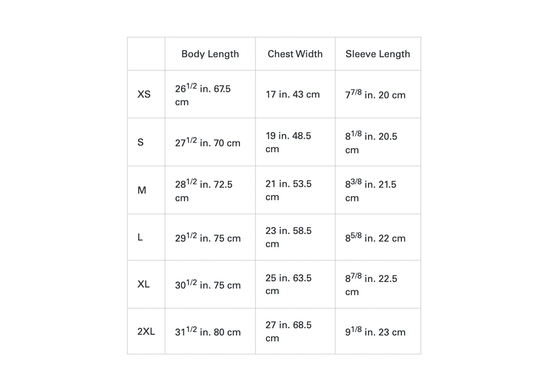Click the 17 in. 43 cm chest cell
The width and height of the screenshot is (549, 392).
tap(295, 94)
